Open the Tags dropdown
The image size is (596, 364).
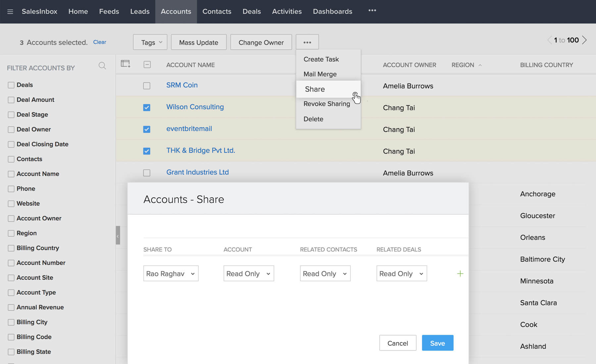pyautogui.click(x=150, y=42)
